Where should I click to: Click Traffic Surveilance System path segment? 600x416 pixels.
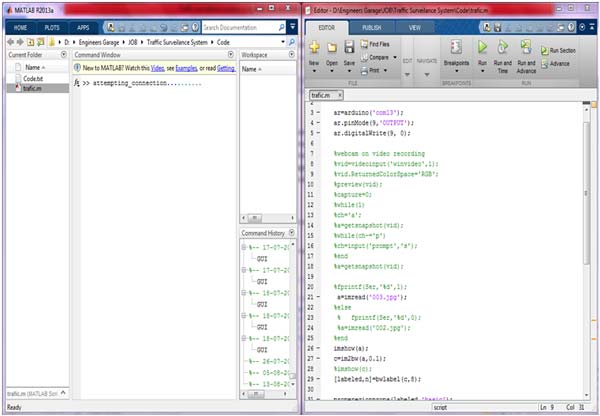point(177,42)
